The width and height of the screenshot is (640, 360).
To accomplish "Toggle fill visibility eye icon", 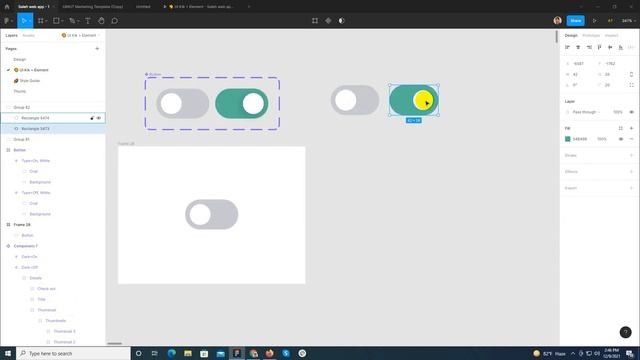I will [621, 139].
